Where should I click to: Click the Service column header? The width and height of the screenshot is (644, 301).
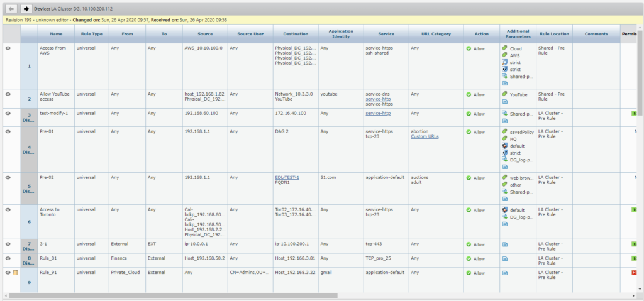386,34
